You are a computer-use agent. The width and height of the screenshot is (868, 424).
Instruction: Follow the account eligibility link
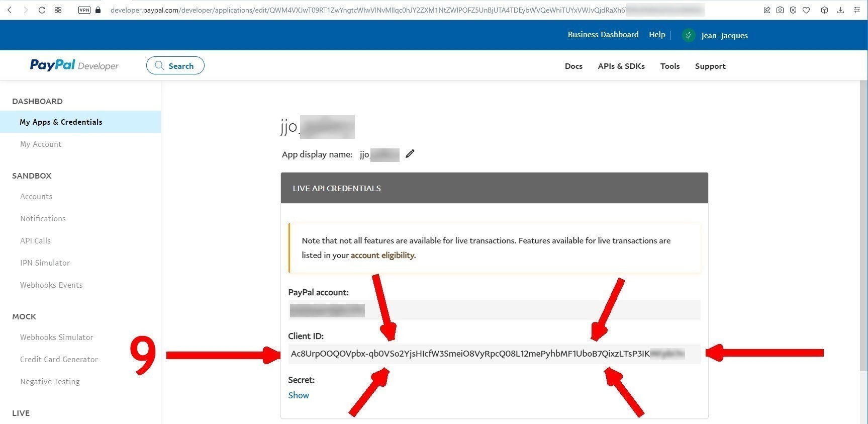(x=383, y=255)
